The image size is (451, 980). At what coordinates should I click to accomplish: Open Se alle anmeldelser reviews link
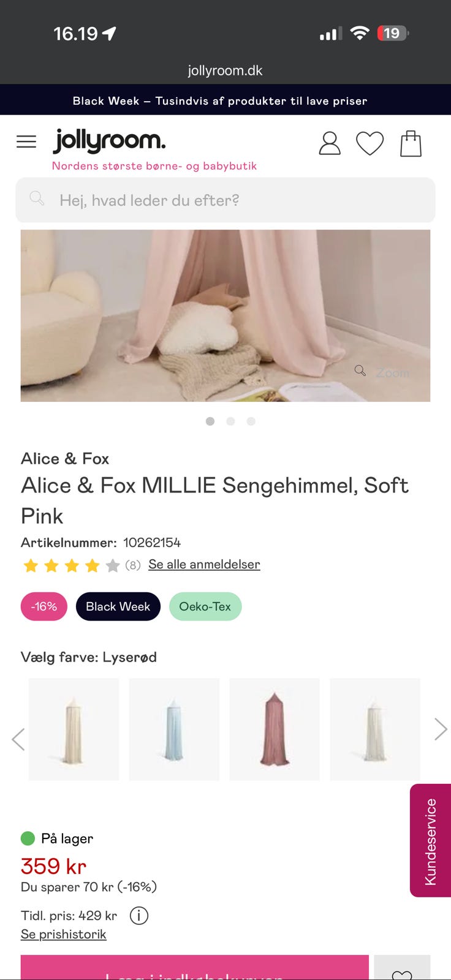(204, 564)
